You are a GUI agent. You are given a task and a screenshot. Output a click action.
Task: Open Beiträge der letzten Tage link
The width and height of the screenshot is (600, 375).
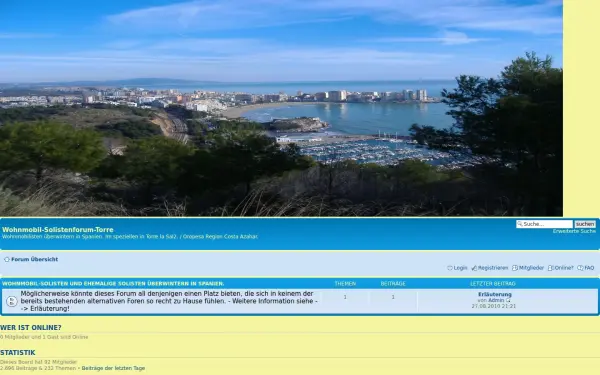click(x=113, y=368)
